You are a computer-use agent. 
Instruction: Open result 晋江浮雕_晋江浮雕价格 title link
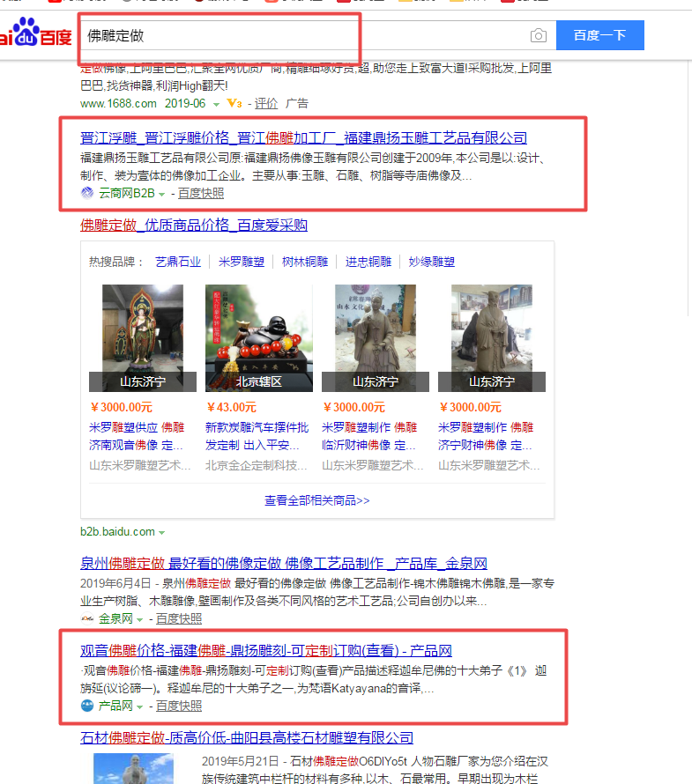(304, 137)
